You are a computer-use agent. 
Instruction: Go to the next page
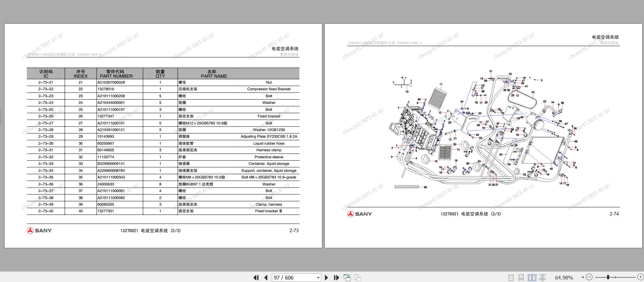[x=326, y=277]
